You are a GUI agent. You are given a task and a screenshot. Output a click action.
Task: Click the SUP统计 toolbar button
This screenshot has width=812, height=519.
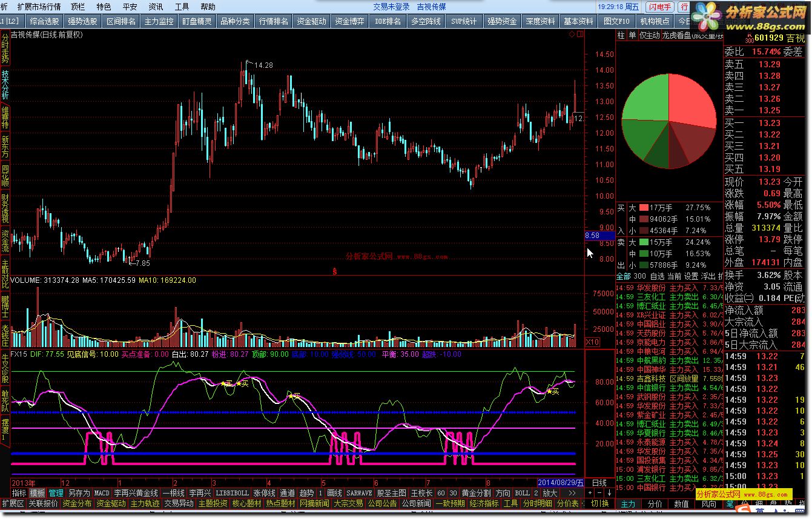[x=464, y=21]
